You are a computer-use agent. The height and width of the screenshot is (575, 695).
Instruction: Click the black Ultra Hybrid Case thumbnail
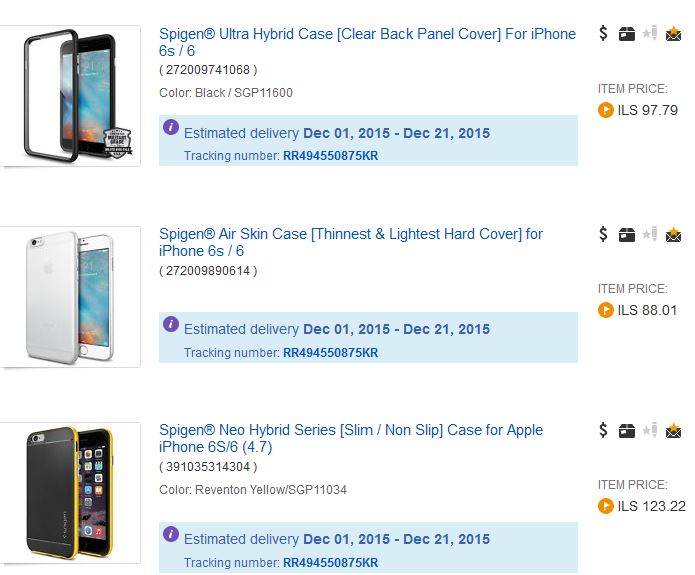(70, 95)
